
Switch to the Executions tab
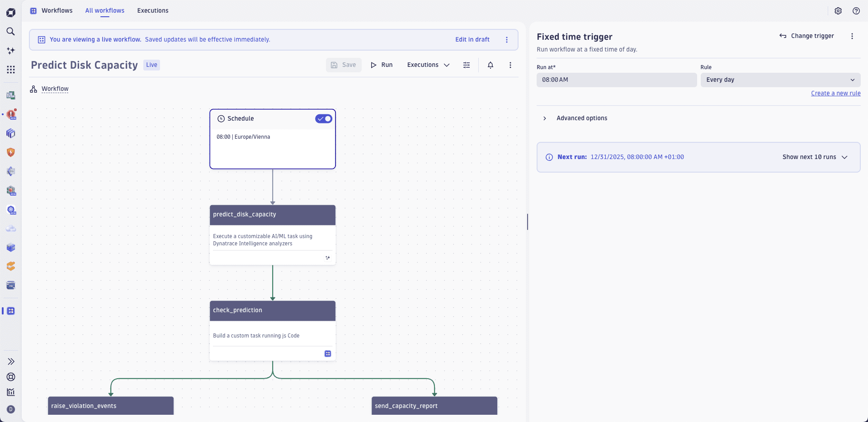[152, 10]
